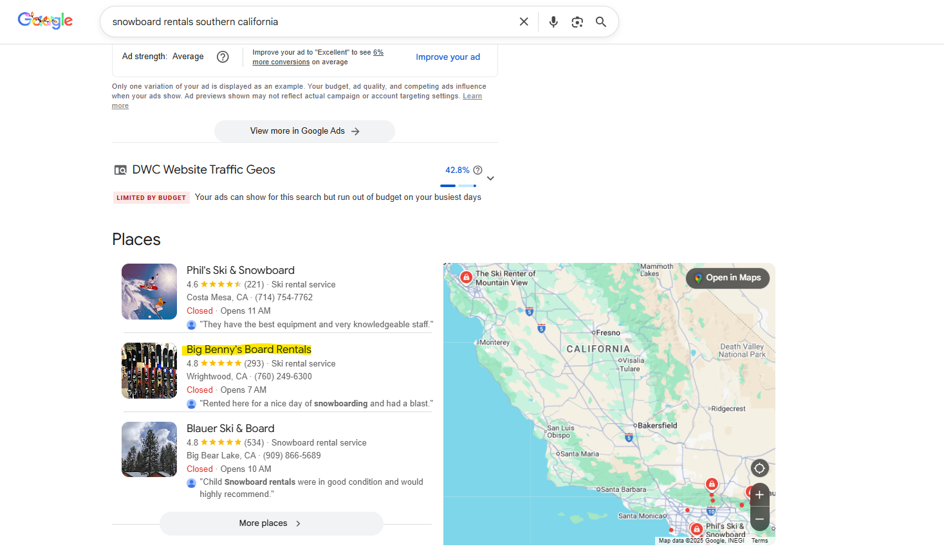Expand DWC Website Traffic Geos campaign
The height and width of the screenshot is (560, 944).
490,179
